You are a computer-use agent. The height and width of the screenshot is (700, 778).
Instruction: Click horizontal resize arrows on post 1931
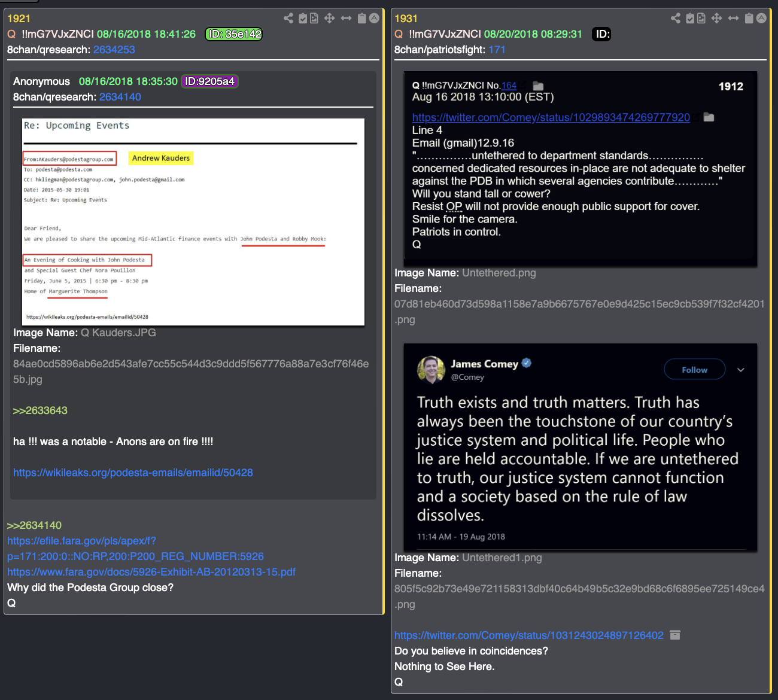(733, 18)
